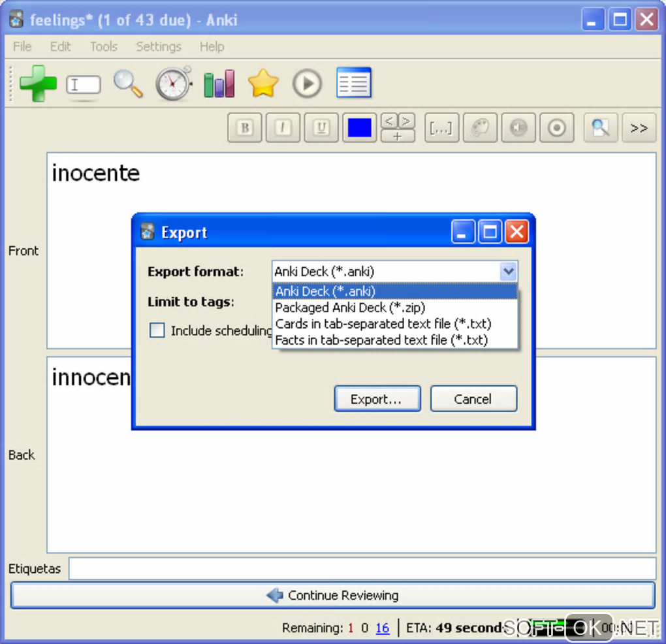
Task: Select Anki Deck (*.anki) from the list
Action: click(394, 291)
